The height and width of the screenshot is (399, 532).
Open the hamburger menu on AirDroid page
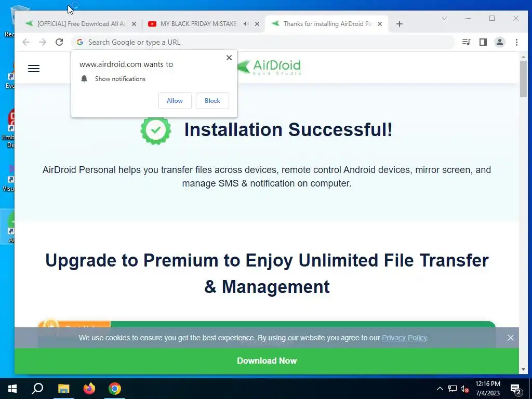34,69
